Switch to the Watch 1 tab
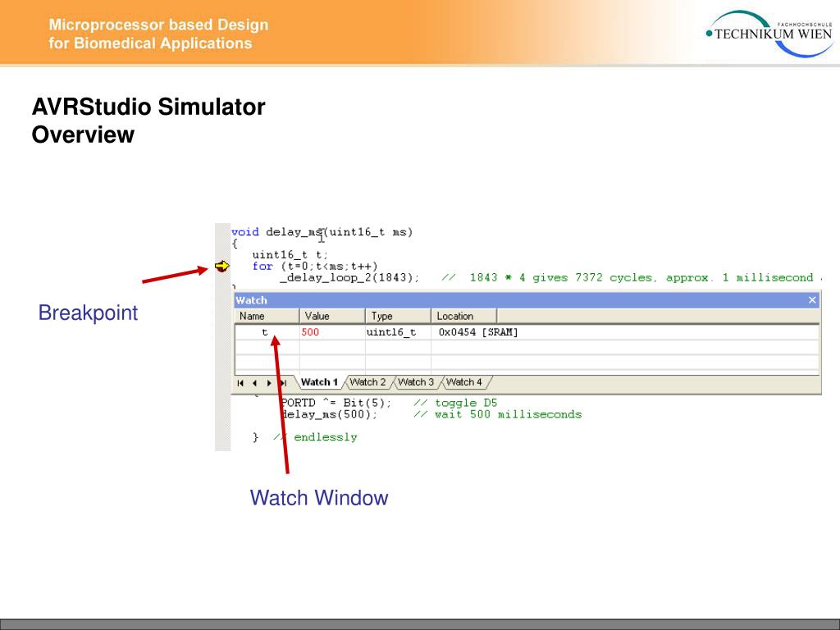This screenshot has width=840, height=630. [x=319, y=382]
